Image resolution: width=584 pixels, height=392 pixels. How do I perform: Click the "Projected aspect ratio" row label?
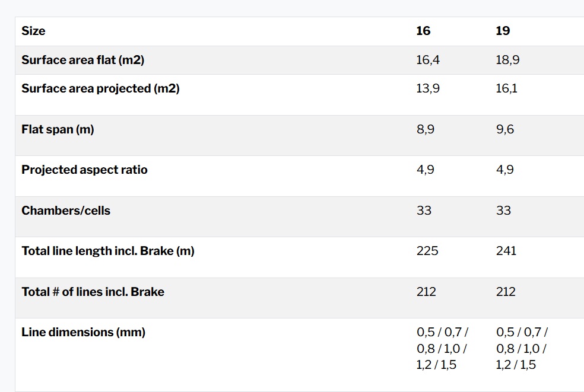coord(84,170)
